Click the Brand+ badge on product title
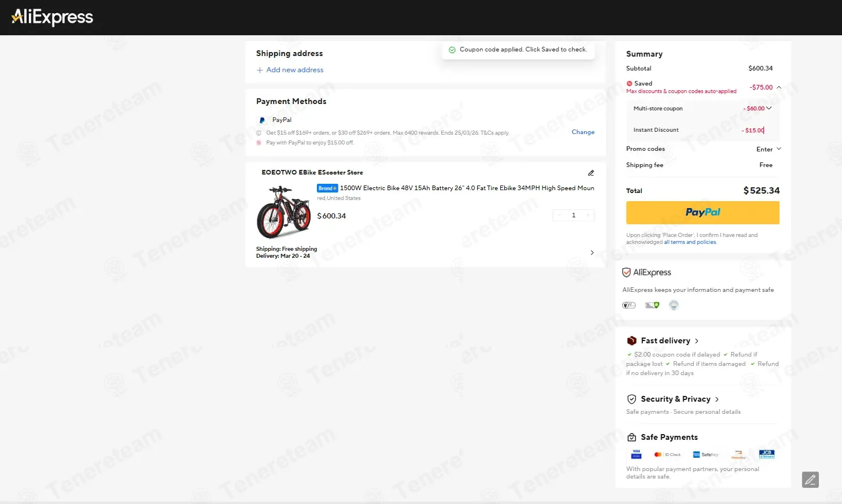This screenshot has height=504, width=842. 327,188
